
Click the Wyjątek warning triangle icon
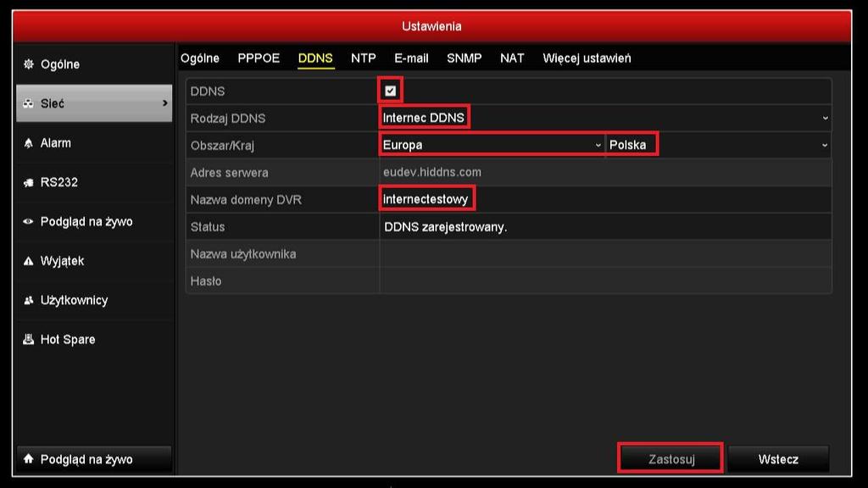click(28, 261)
